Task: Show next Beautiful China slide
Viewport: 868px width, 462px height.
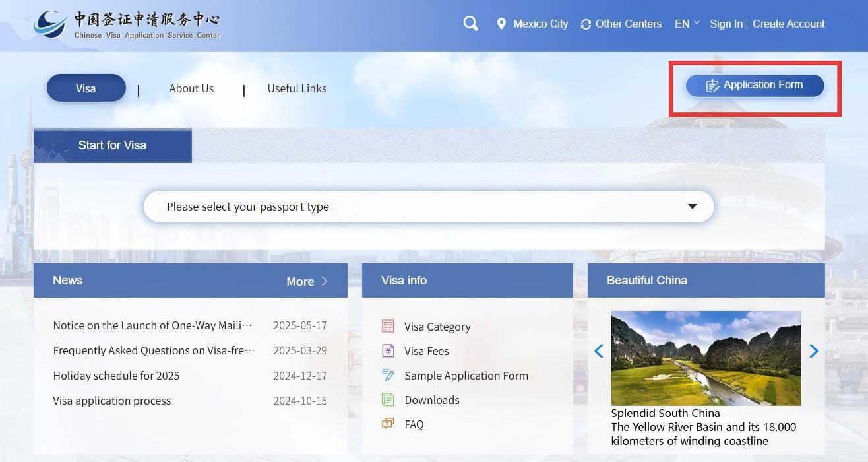Action: 813,351
